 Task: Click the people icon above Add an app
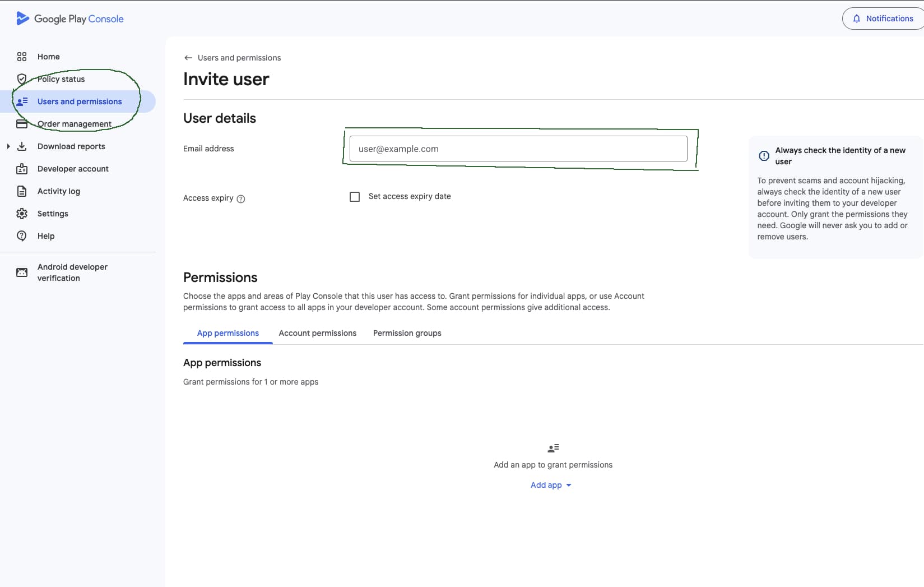pyautogui.click(x=553, y=448)
